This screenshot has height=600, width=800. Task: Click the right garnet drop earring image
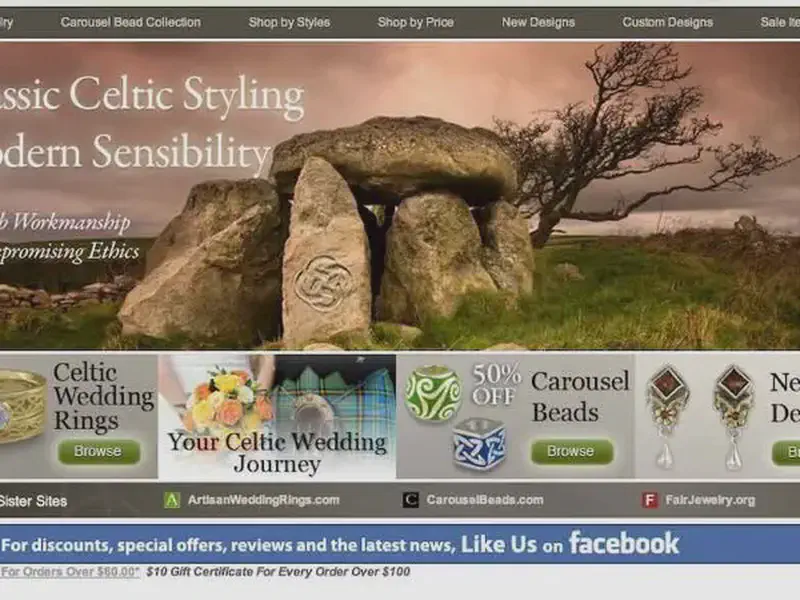(734, 416)
